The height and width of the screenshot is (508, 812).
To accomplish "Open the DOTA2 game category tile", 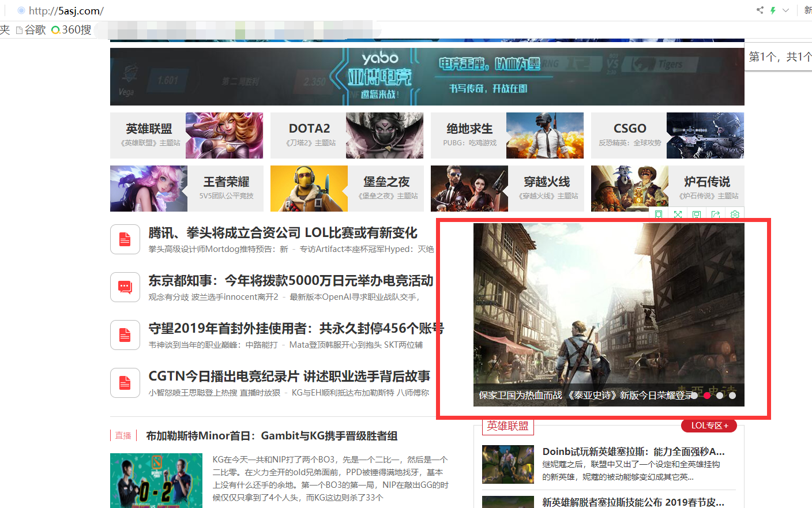I will pyautogui.click(x=347, y=136).
